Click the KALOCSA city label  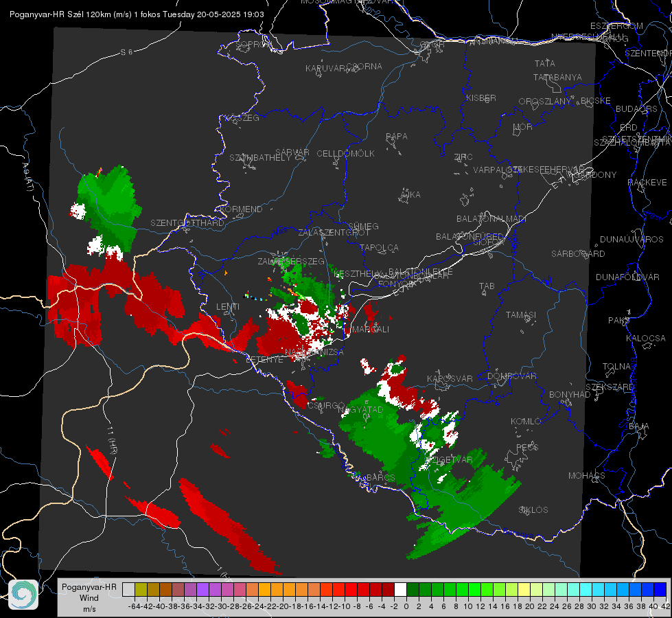click(x=645, y=339)
